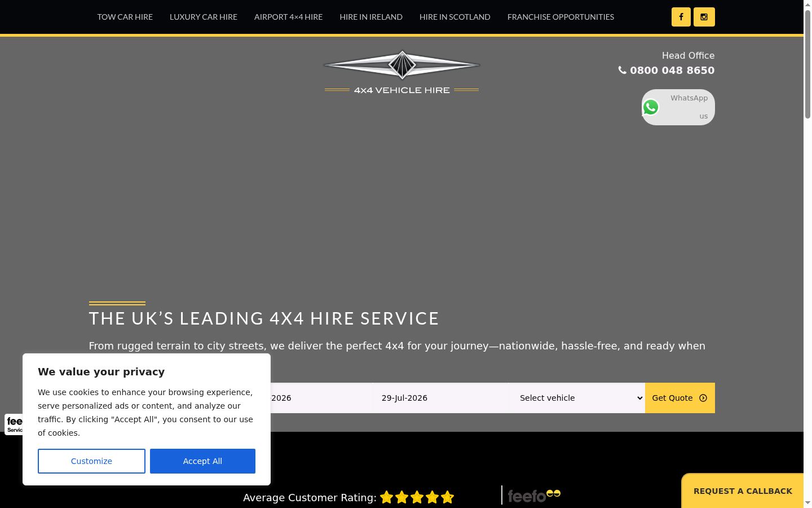
Task: Click the Feefo Service side tab
Action: pos(14,424)
